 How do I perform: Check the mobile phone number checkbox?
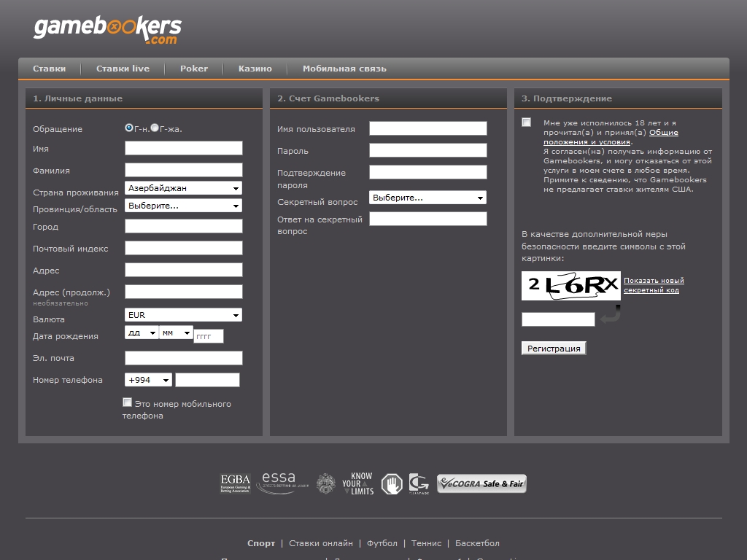click(128, 402)
